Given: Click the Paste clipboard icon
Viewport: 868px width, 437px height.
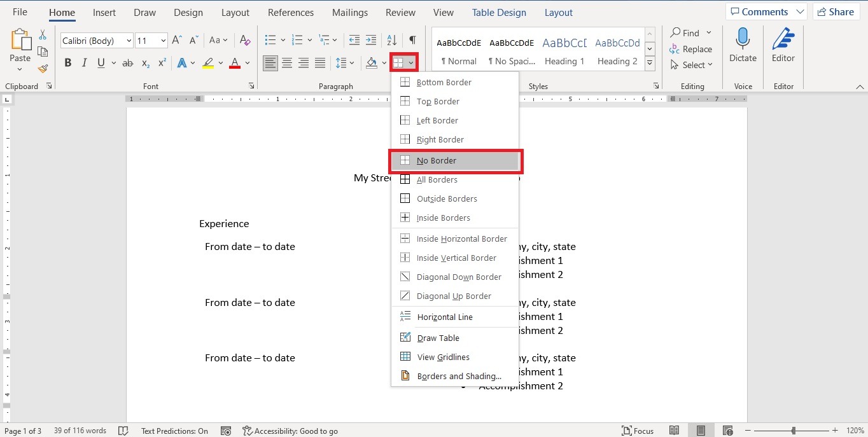Looking at the screenshot, I should point(20,41).
